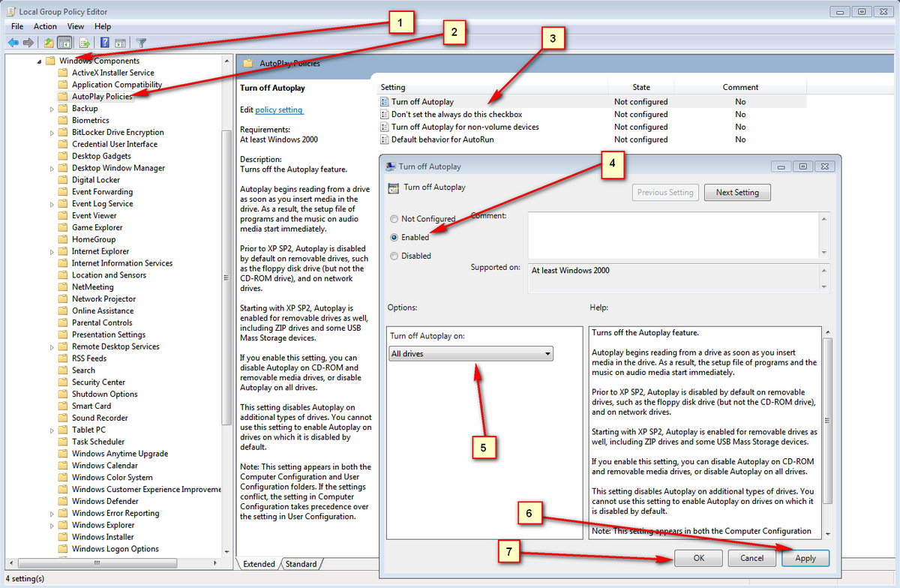Image resolution: width=900 pixels, height=588 pixels.
Task: Click the Turn off Autoplay dialog title bar icon
Action: point(390,166)
